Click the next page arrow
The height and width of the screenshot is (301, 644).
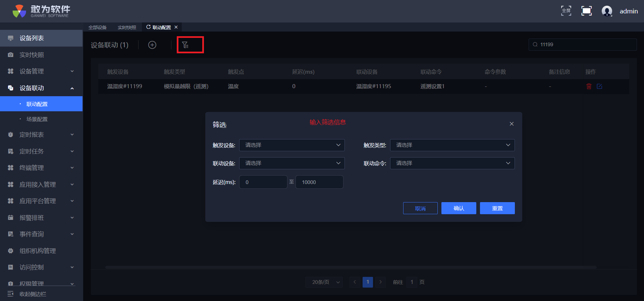coord(380,282)
